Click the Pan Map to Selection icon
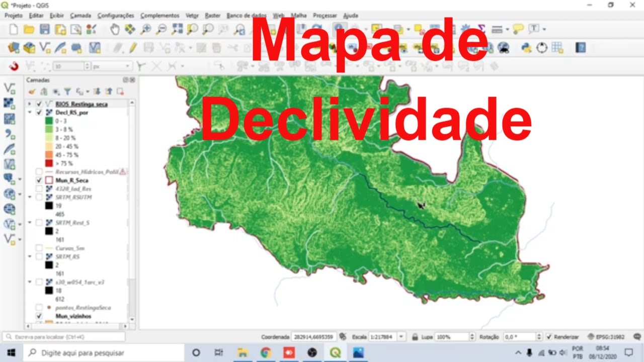Screen dimensions: 644x362 point(130,29)
